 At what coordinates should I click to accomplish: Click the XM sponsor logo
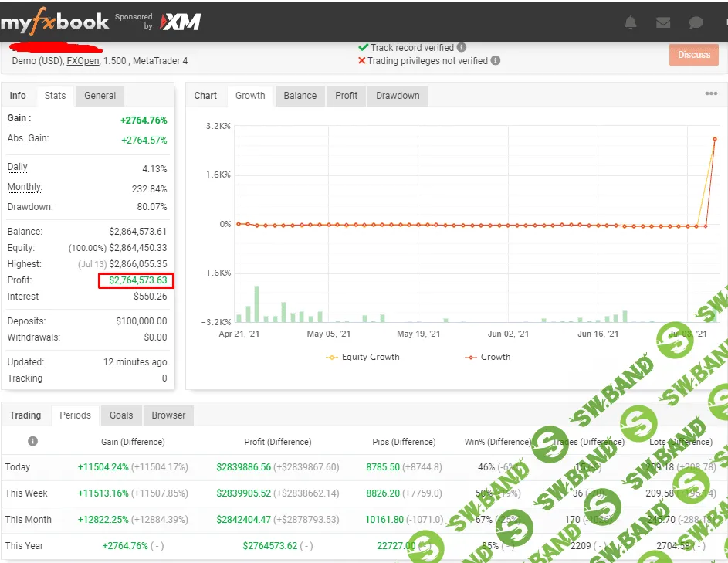(181, 22)
